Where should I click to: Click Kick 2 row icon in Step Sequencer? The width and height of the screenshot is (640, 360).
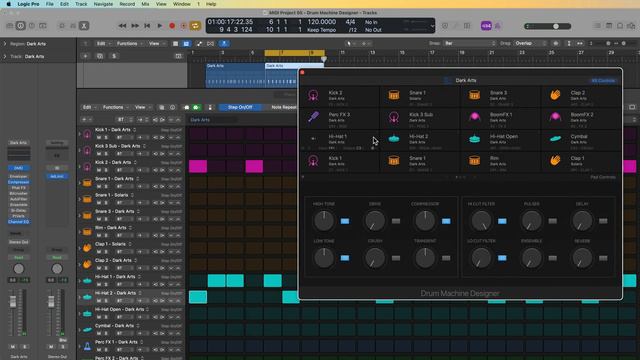click(x=87, y=166)
